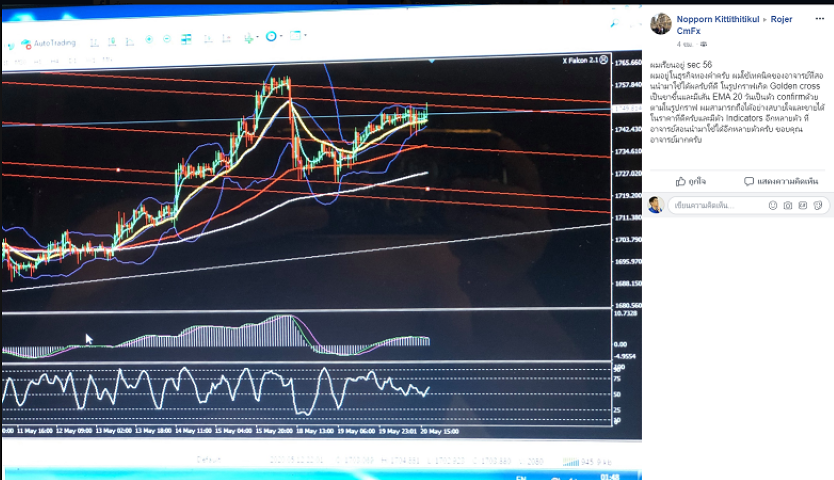
Task: Attach a photo using camera icon
Action: 788,205
